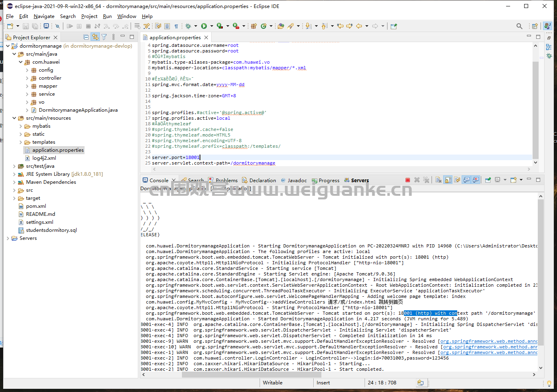The height and width of the screenshot is (392, 557).
Task: Click the Open Type icon
Action: coord(281,26)
